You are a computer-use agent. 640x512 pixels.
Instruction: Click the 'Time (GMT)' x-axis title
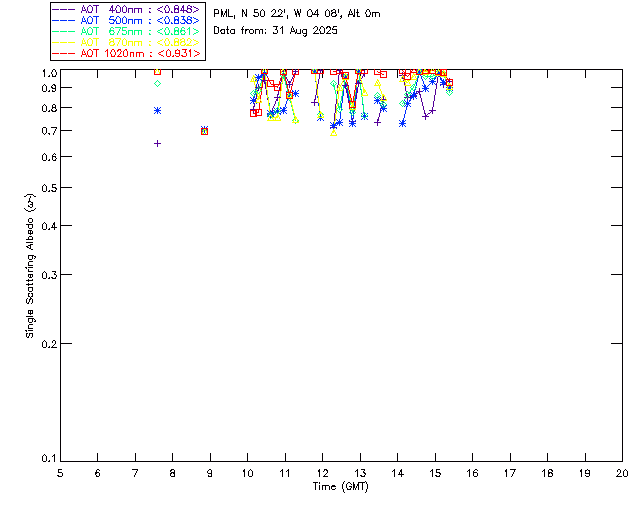pyautogui.click(x=341, y=485)
